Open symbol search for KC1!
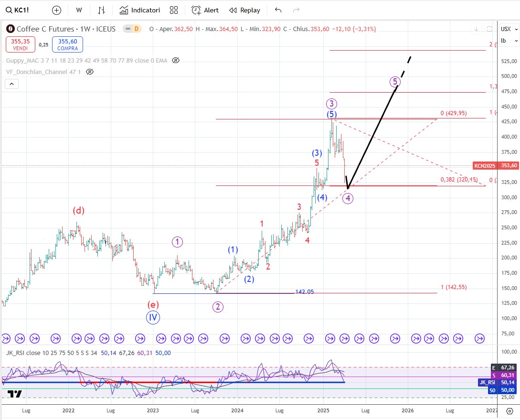Viewport: 520px width, 420px height. coord(17,10)
